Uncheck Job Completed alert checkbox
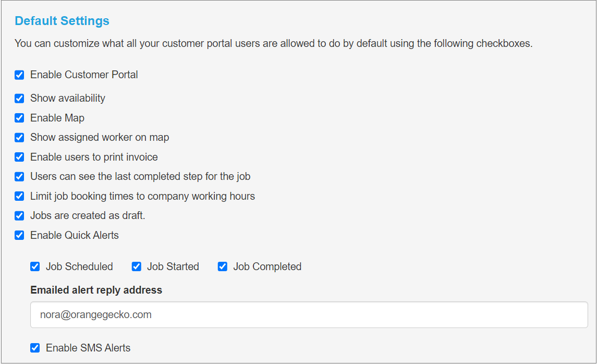 pyautogui.click(x=222, y=266)
